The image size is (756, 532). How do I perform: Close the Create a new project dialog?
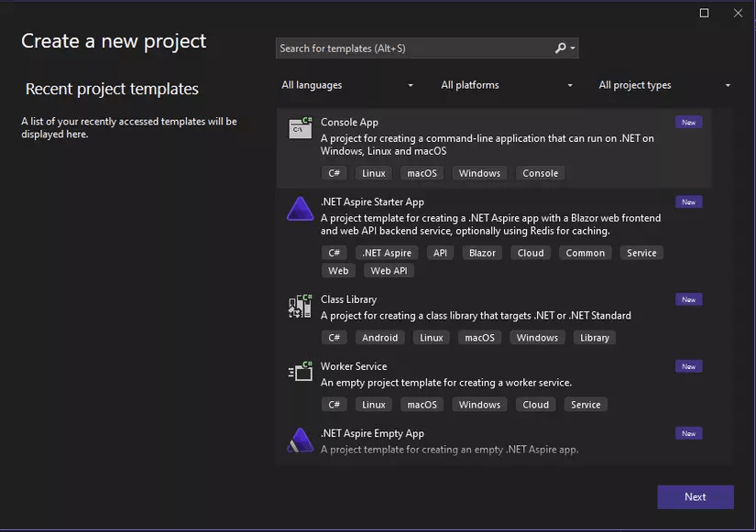(738, 13)
